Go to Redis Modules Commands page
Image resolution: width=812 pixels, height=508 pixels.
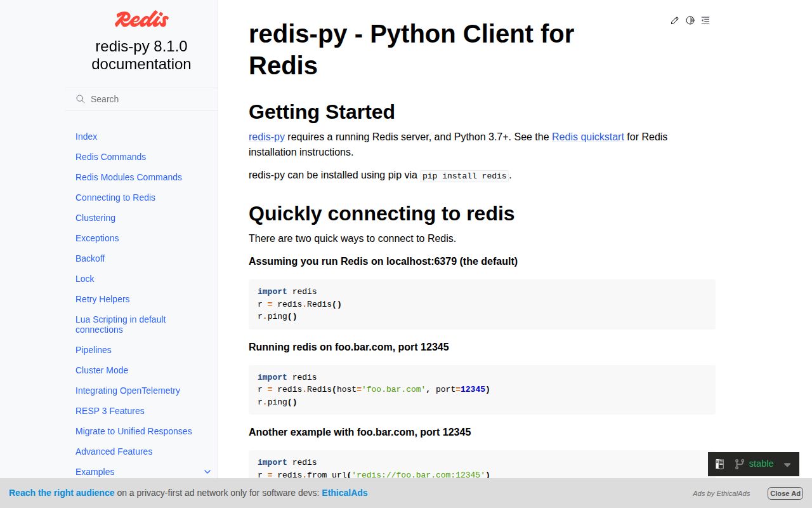click(129, 177)
